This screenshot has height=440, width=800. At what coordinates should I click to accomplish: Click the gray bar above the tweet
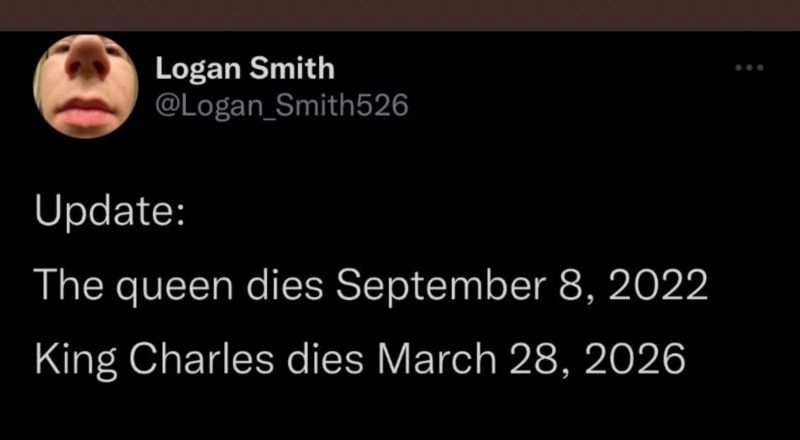(400, 14)
